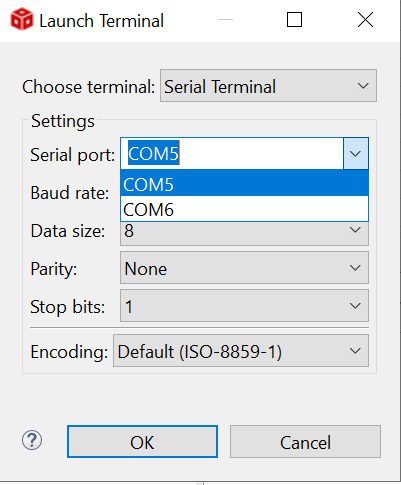Image resolution: width=401 pixels, height=485 pixels.
Task: Click the red dice application icon
Action: pyautogui.click(x=22, y=19)
